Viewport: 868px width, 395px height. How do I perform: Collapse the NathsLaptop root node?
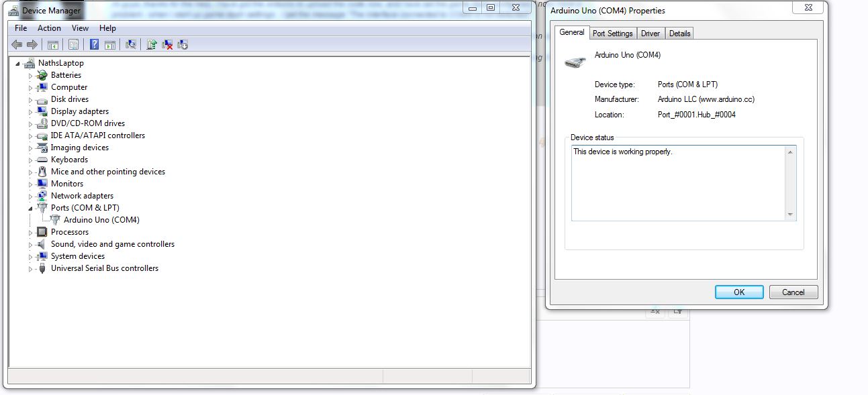tap(17, 63)
